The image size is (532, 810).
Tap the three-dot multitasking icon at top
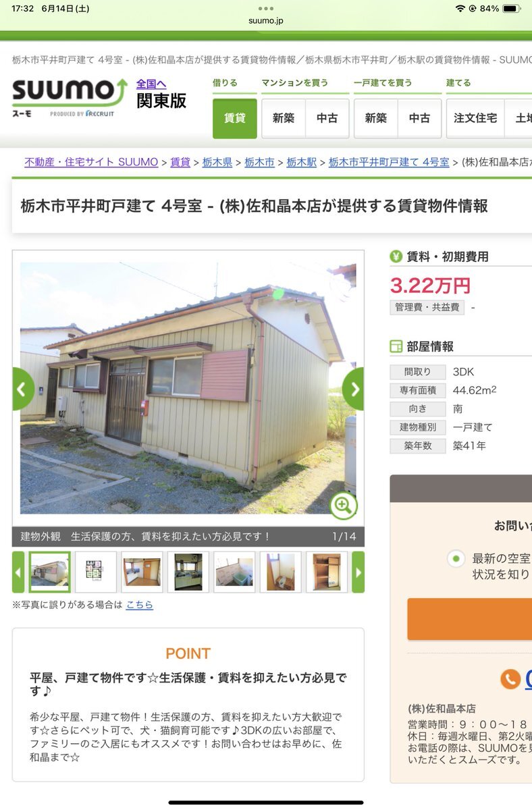pos(266,9)
